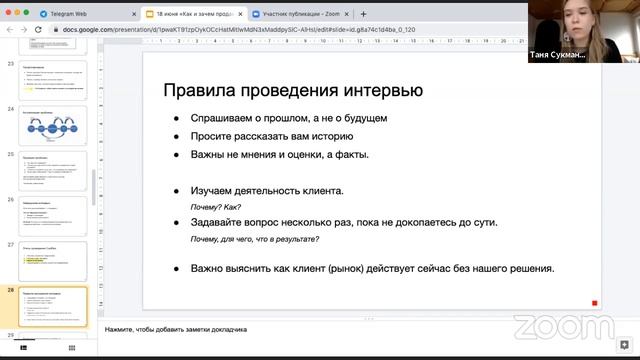Select the 18 июня presentation tab
This screenshot has width=640, height=360.
point(194,14)
